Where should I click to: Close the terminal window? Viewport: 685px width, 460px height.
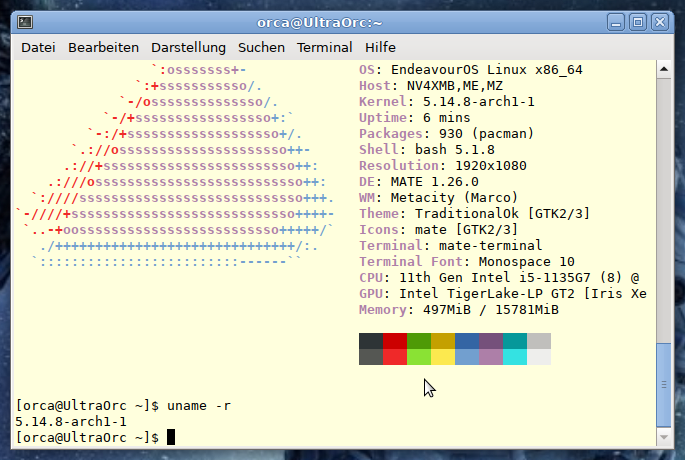point(660,22)
